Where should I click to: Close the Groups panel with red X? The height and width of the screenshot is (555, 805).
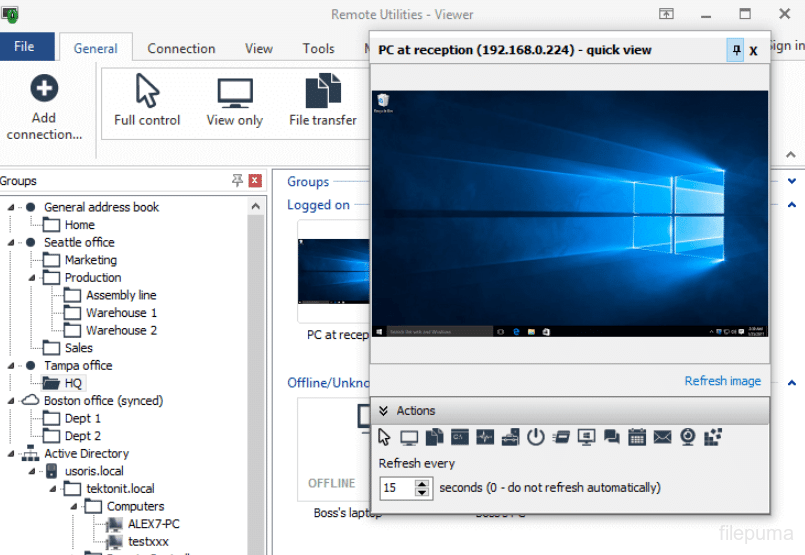(255, 180)
